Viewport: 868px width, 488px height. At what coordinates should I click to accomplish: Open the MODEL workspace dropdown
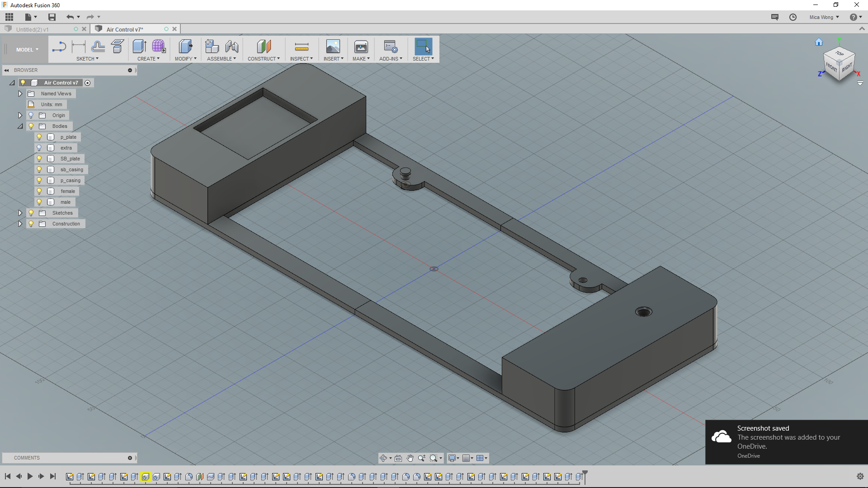[x=27, y=50]
